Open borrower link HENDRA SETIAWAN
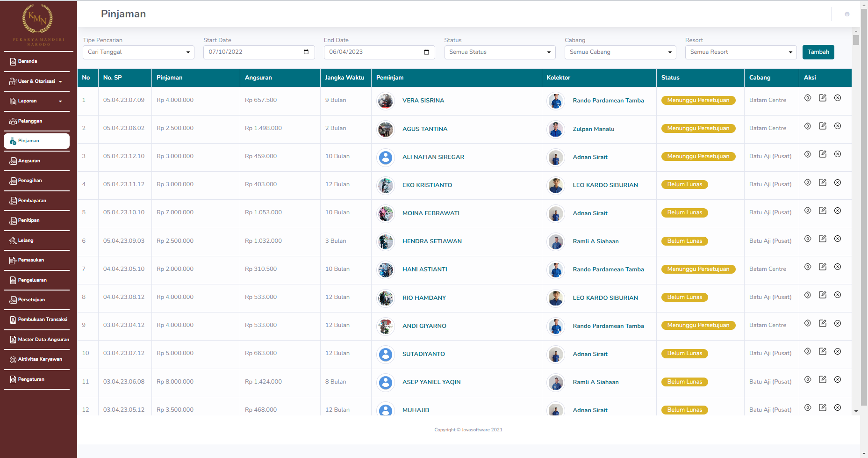This screenshot has height=458, width=868. tap(432, 241)
